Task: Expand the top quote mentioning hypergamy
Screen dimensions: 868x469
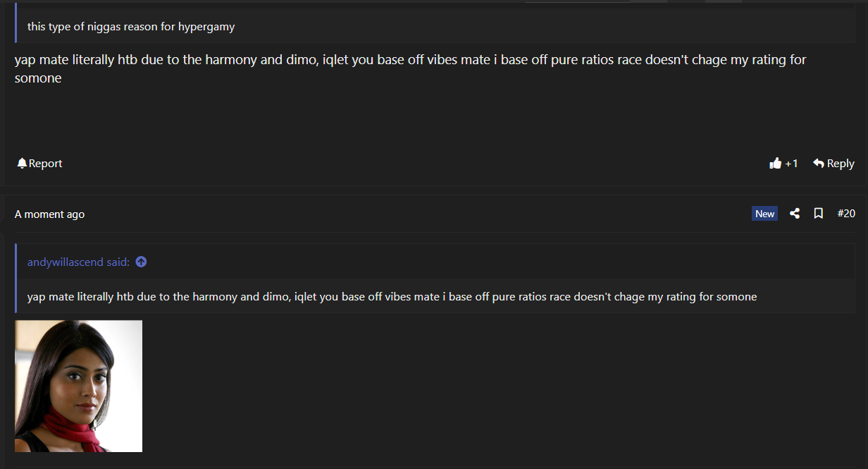Action: click(131, 27)
